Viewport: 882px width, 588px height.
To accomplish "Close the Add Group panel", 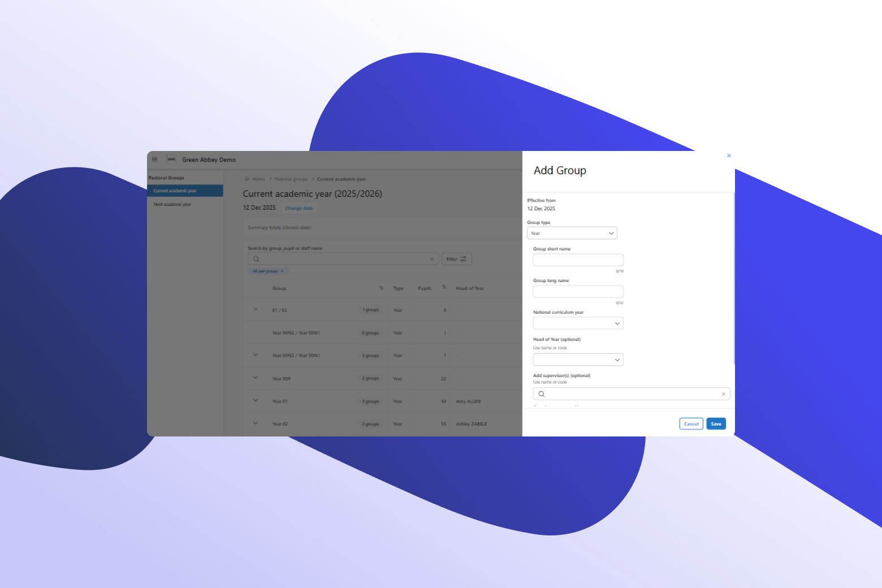I will (x=729, y=155).
